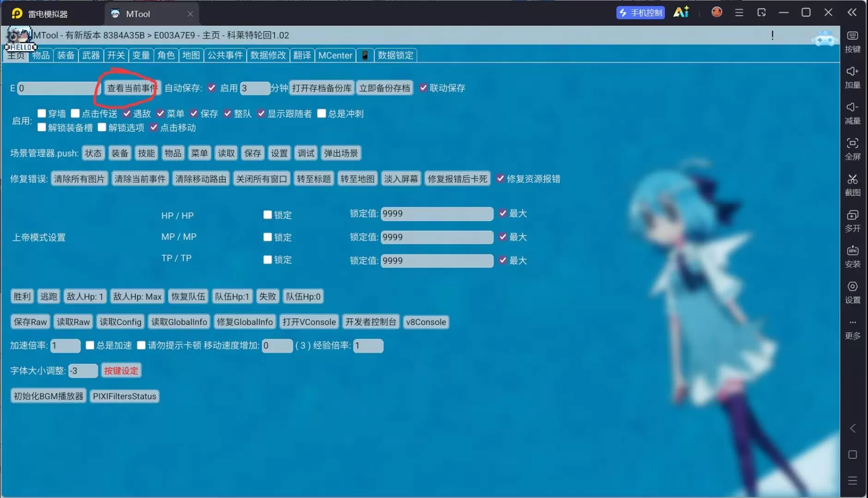Open the 数据修改 tab
This screenshot has height=498, width=868.
tap(268, 55)
